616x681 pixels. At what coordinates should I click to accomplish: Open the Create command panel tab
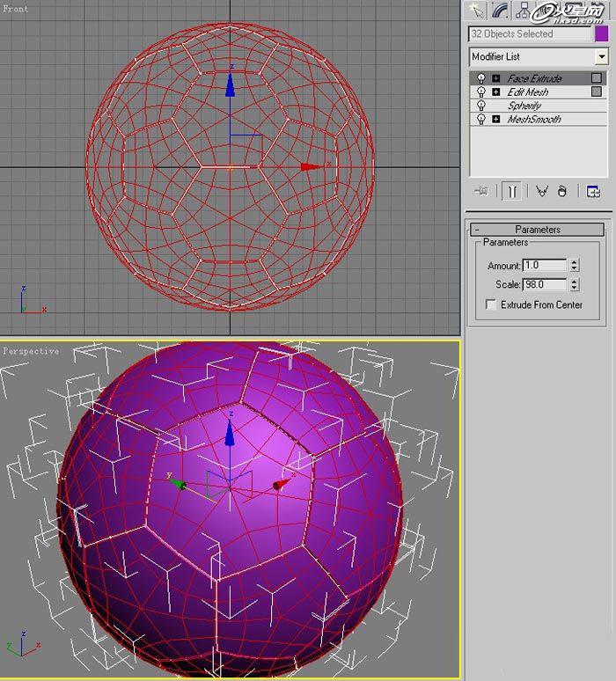pyautogui.click(x=477, y=11)
